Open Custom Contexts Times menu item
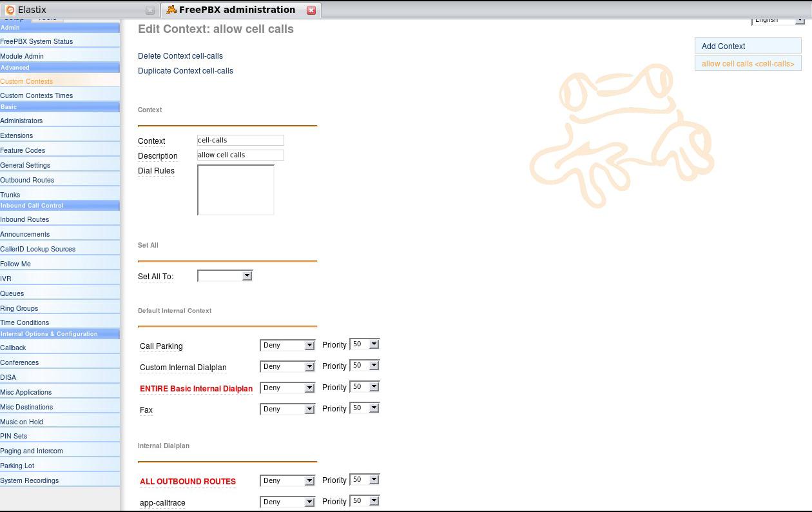Viewport: 812px width, 512px height. click(37, 95)
